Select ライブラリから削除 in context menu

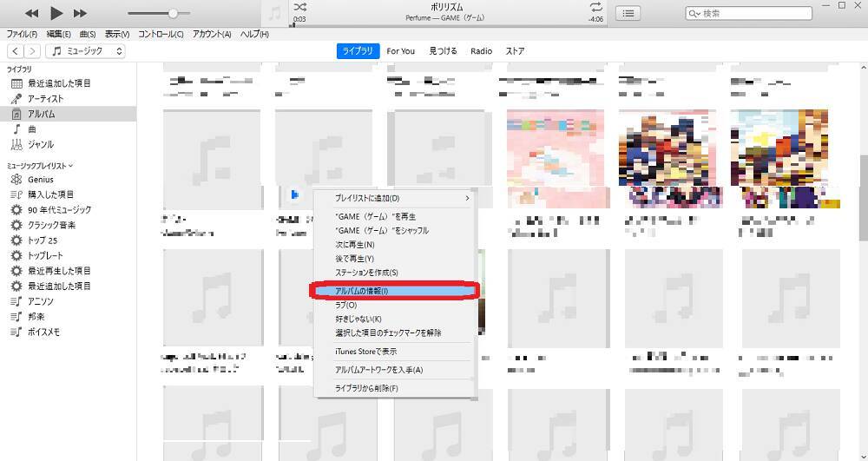(366, 388)
